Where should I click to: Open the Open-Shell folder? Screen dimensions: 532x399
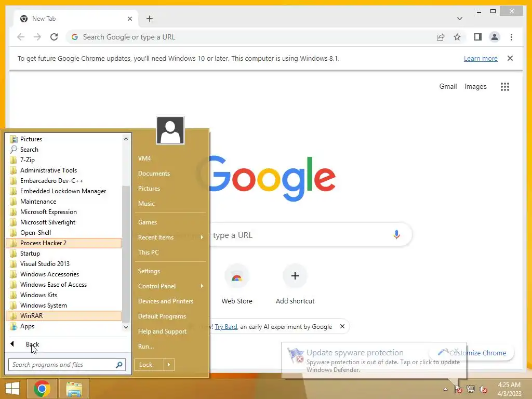point(64,232)
